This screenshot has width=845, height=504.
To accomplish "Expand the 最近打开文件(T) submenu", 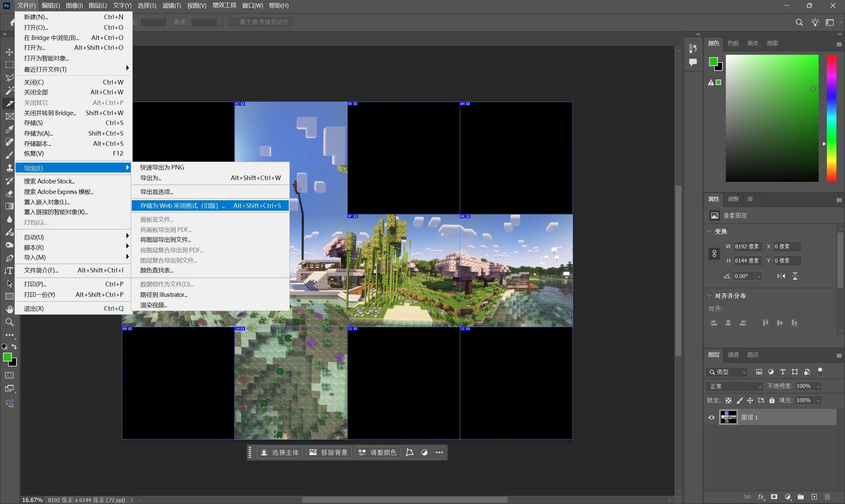I will 73,69.
